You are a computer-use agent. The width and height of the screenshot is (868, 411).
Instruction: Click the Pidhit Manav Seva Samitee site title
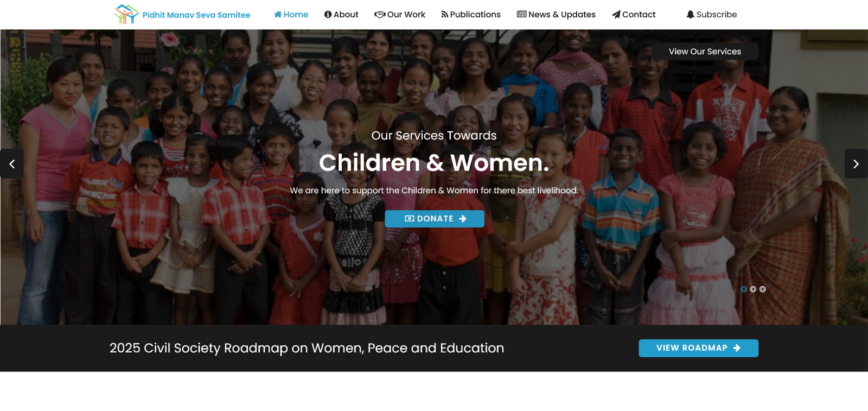[196, 15]
